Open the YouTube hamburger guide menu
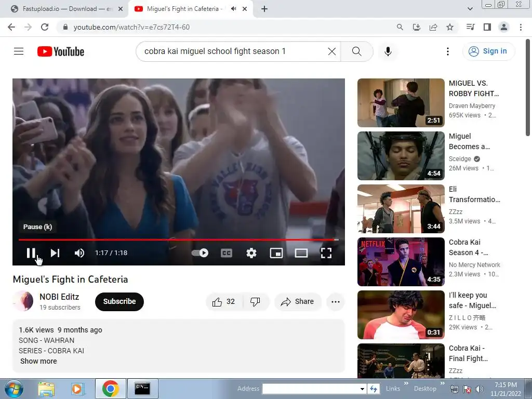 (x=19, y=51)
